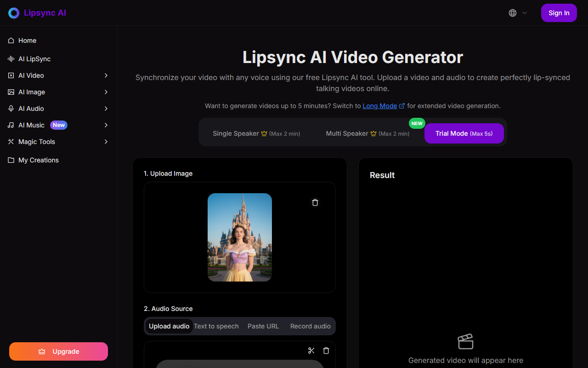Click the uploaded princess image thumbnail
This screenshot has width=588, height=368.
click(x=240, y=237)
